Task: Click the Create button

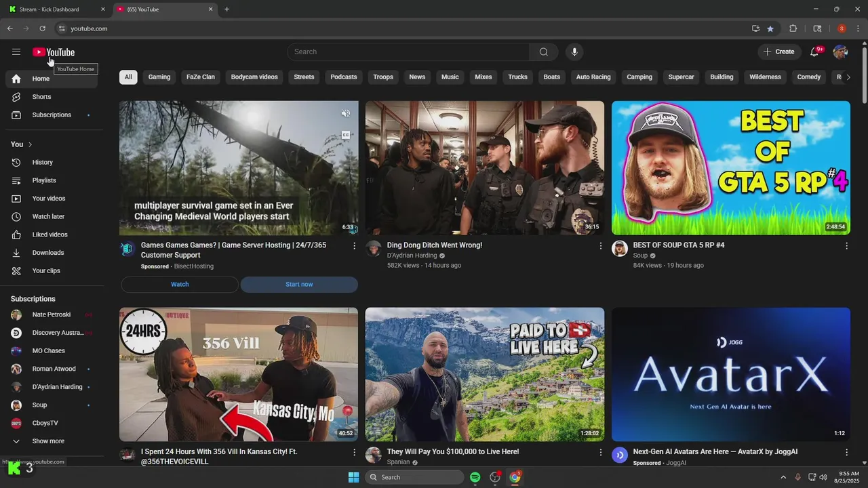Action: 778,52
